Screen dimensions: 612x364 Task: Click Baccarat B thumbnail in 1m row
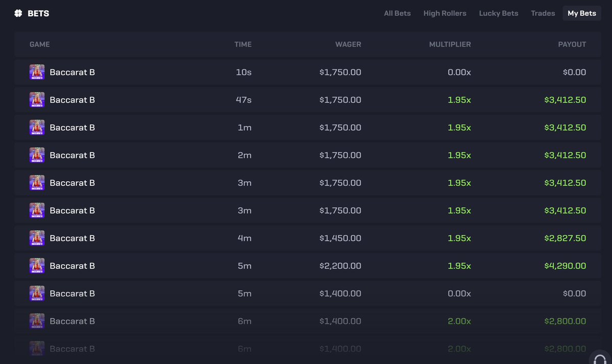click(x=37, y=128)
